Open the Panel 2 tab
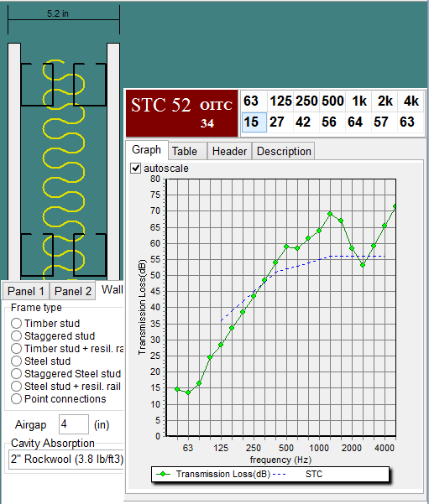Viewport: 429px width, 504px height. click(x=73, y=291)
